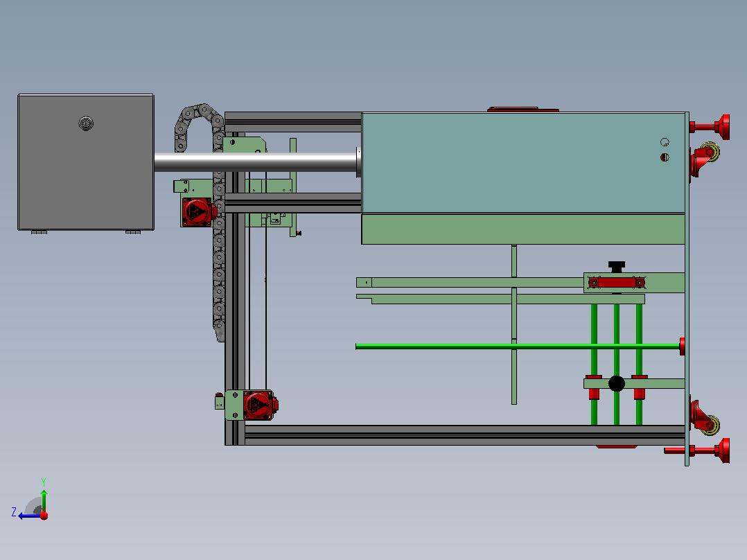Select the red clamp bar under the black star knob
This screenshot has height=560, width=747.
[x=617, y=283]
